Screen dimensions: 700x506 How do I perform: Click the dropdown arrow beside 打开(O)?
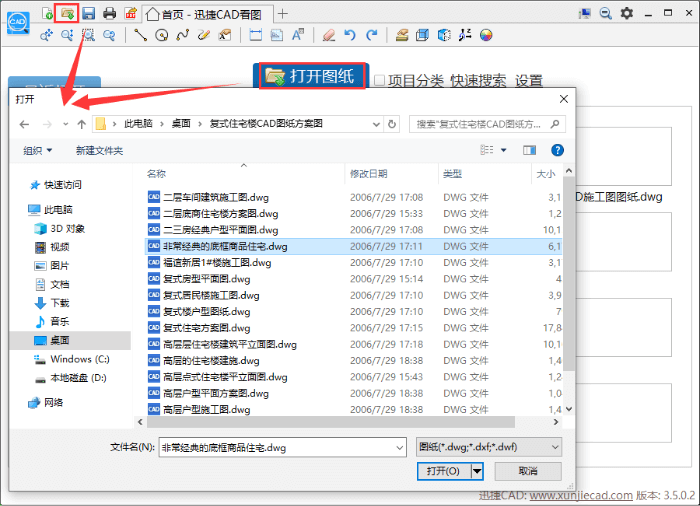coord(477,471)
